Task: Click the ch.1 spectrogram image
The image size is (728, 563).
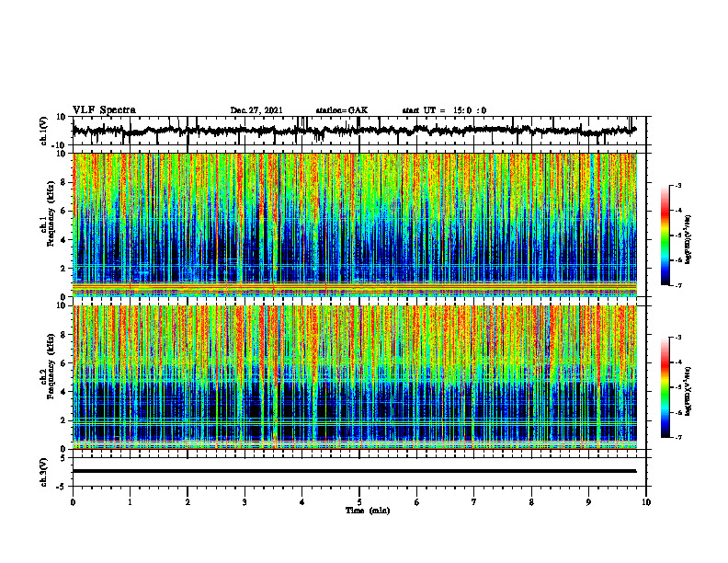Action: [355, 224]
